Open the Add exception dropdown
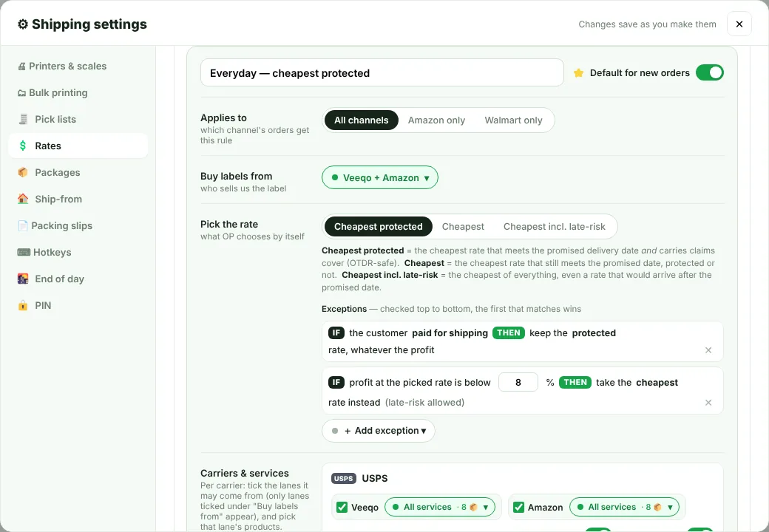 (379, 431)
